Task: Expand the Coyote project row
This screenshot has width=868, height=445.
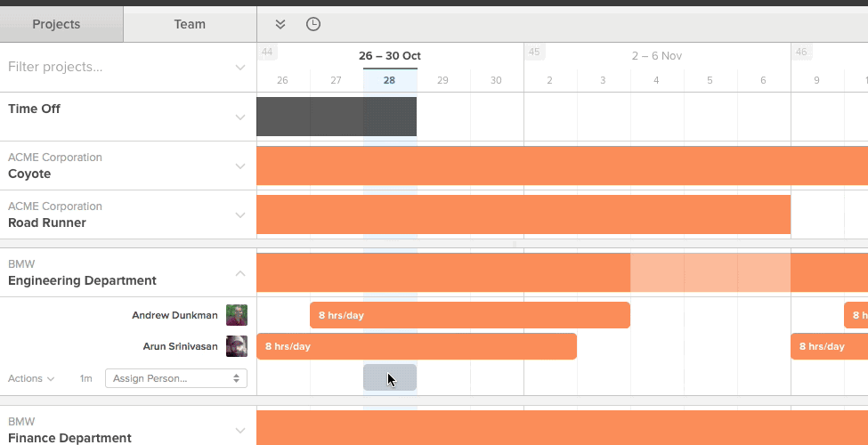Action: click(x=240, y=166)
